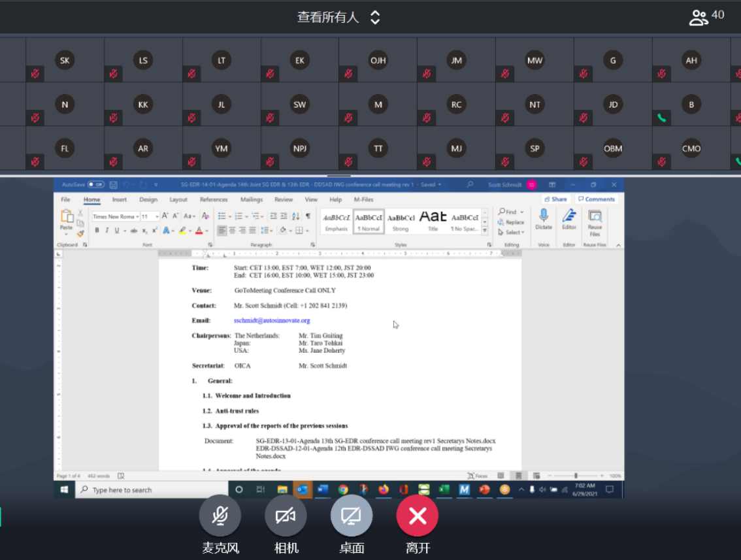This screenshot has width=741, height=560.
Task: Click the zoom slider in Word status bar
Action: point(576,476)
